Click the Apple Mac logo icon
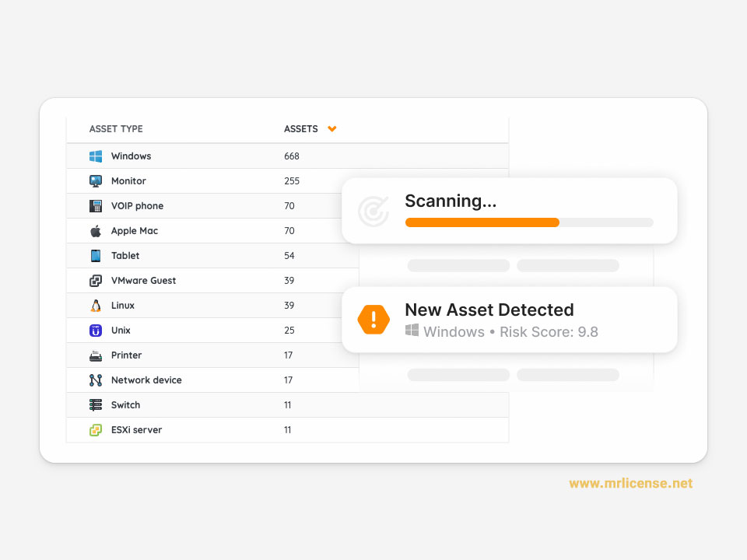This screenshot has width=747, height=560. click(96, 231)
